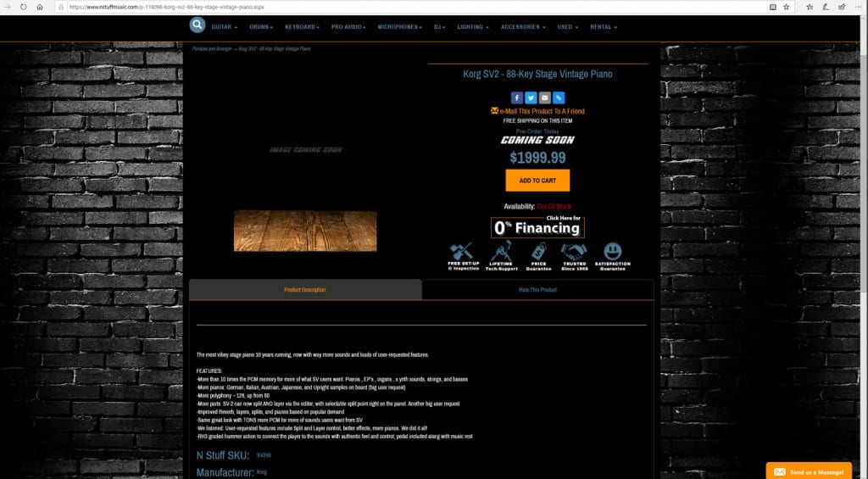
Task: Click Add To Cart button
Action: coord(537,181)
